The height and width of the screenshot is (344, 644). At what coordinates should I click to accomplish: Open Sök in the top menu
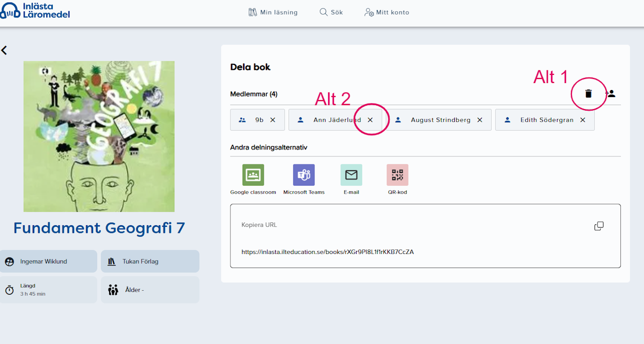pyautogui.click(x=331, y=12)
